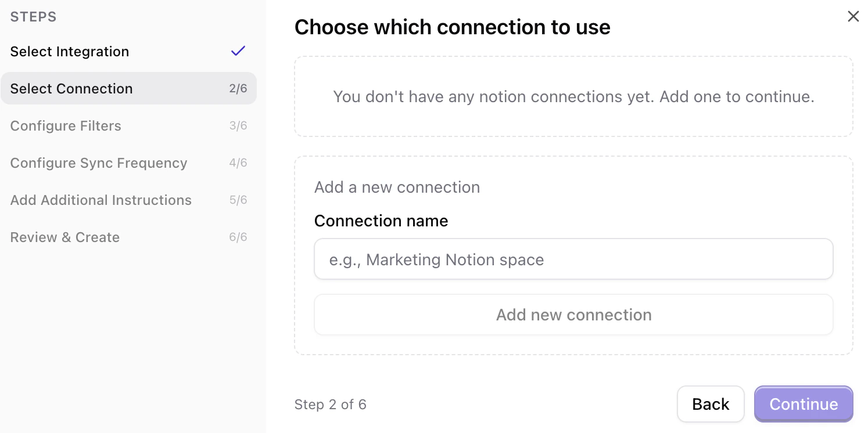
Task: Close the connection setup dialog
Action: coord(853,16)
